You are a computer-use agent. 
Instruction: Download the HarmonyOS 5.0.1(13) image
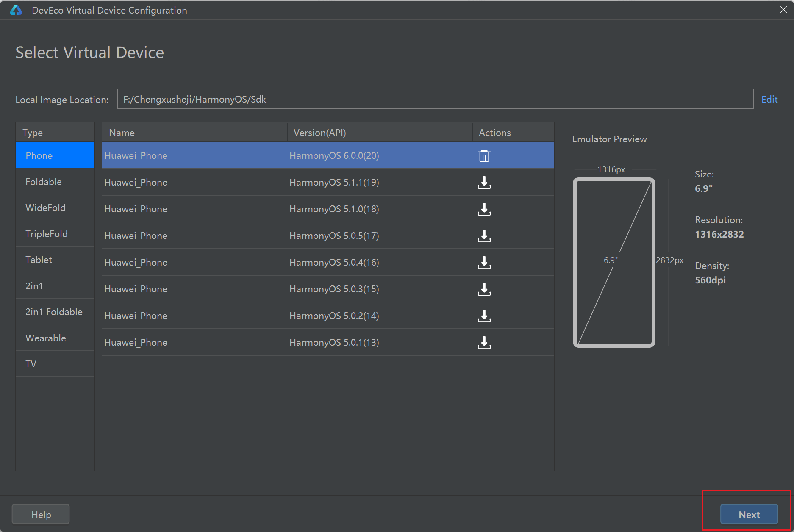(x=484, y=343)
